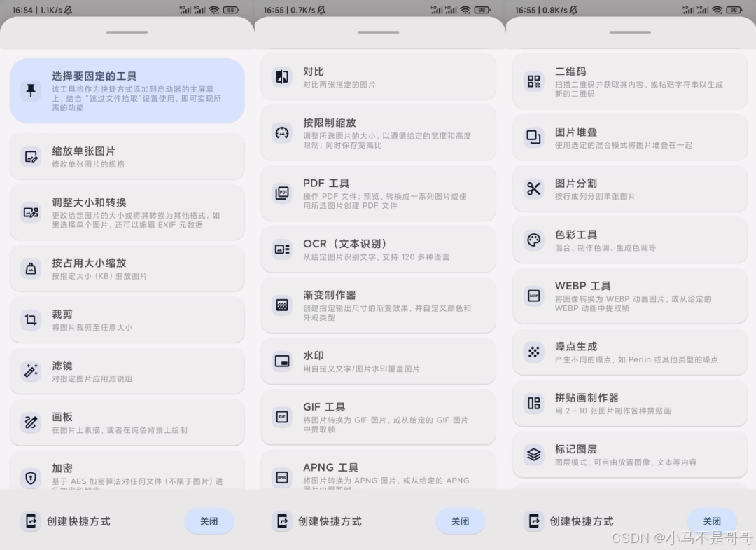
Task: Choose the 滤镜 list entry
Action: pyautogui.click(x=127, y=371)
